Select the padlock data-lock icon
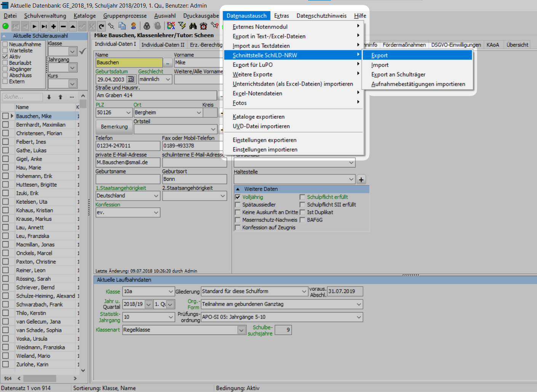The height and width of the screenshot is (392, 537). pyautogui.click(x=147, y=26)
